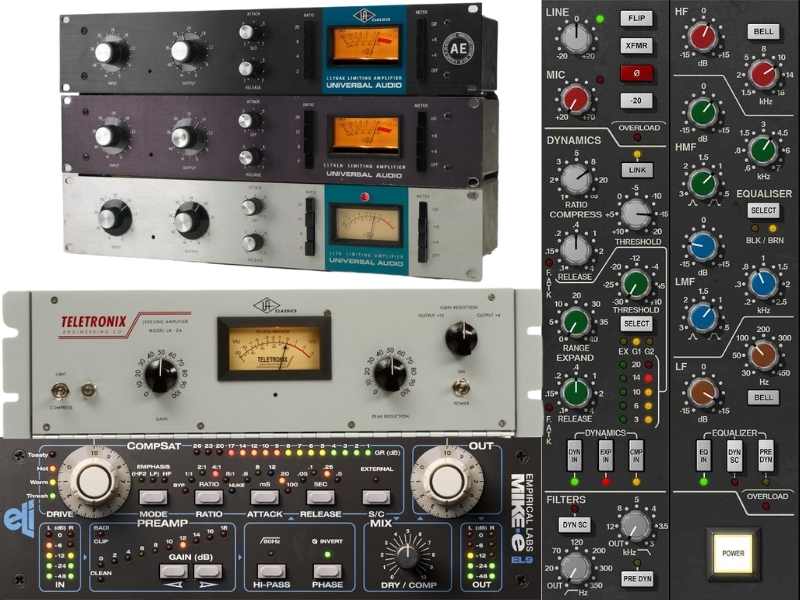Image resolution: width=800 pixels, height=600 pixels.
Task: Click the attack knob on silver 1176
Action: [x=252, y=207]
